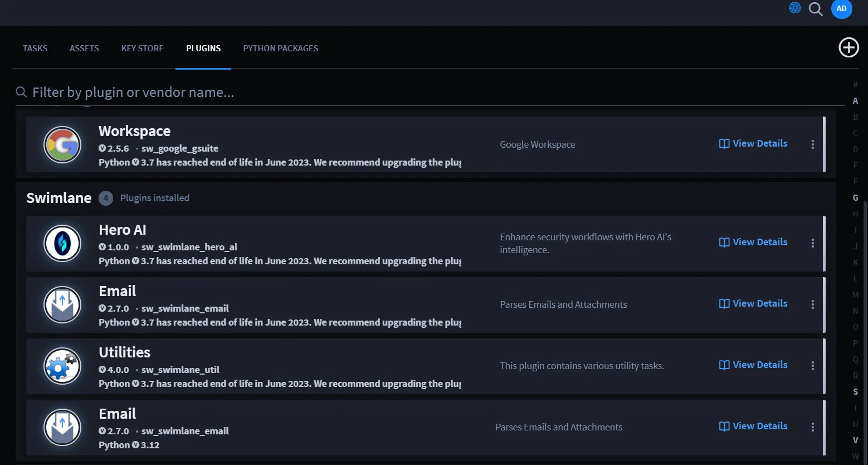Open kebab menu for Email plugin with Python 3.7 warning
The height and width of the screenshot is (465, 868).
pyautogui.click(x=813, y=304)
